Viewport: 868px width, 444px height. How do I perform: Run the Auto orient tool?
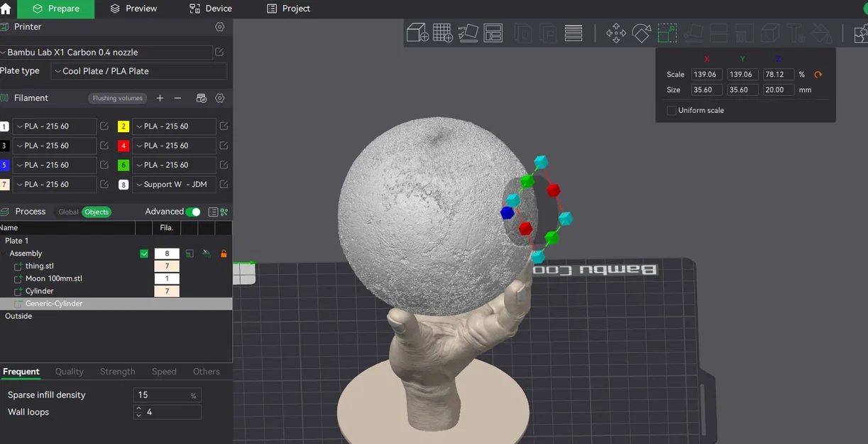tap(468, 33)
